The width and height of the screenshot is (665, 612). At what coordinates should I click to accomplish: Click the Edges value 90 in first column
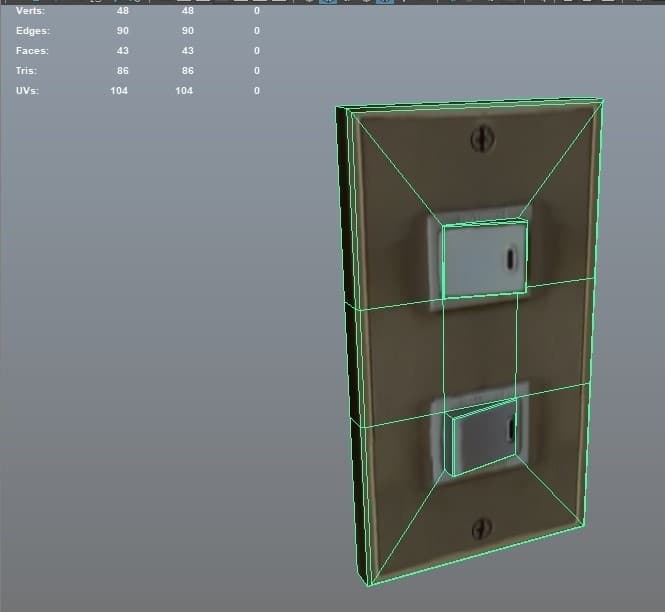[122, 30]
